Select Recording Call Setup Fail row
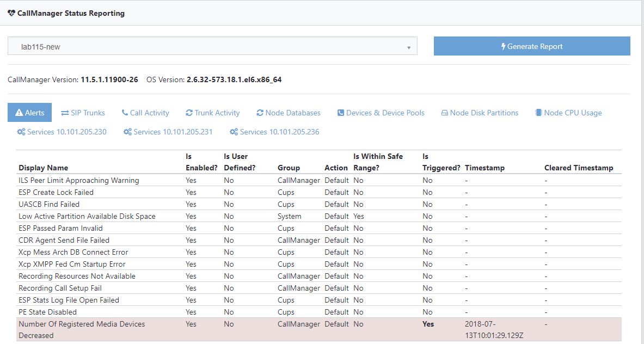The width and height of the screenshot is (644, 344). pyautogui.click(x=318, y=288)
